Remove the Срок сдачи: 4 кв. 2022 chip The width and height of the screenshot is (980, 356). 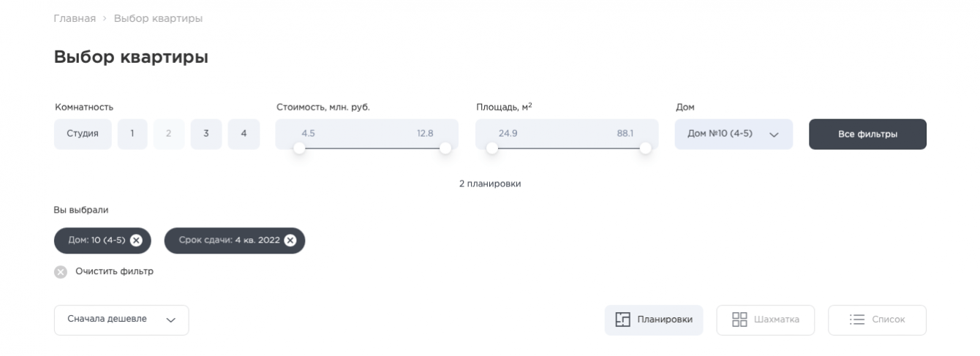pos(290,241)
